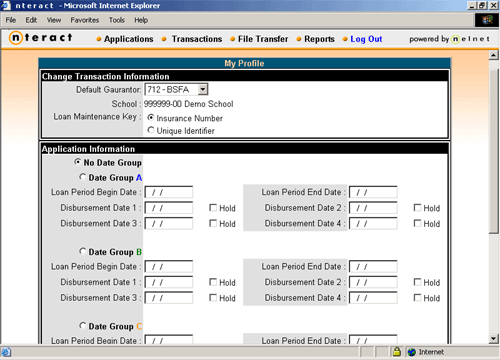Screen dimensions: 500x360
Task: Click the status bar page icon at the bottom left
Action: [6, 352]
